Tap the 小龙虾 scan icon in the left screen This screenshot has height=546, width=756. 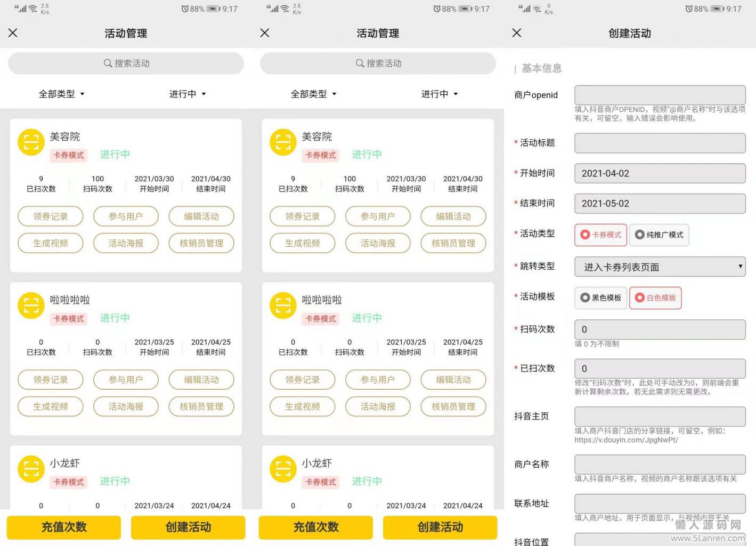[x=31, y=469]
